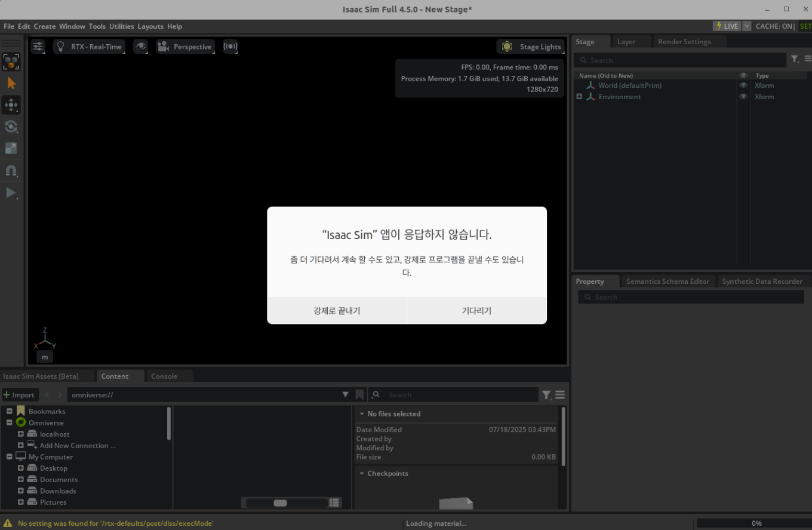Viewport: 812px width, 530px height.
Task: Click the bookmark icon by path bar
Action: (359, 395)
